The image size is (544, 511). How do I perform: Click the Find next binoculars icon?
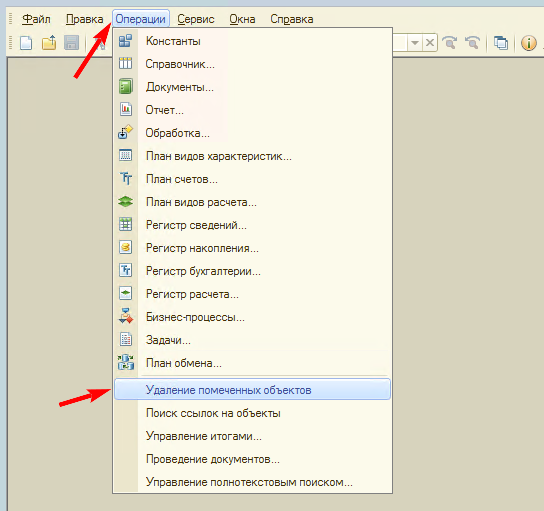450,43
